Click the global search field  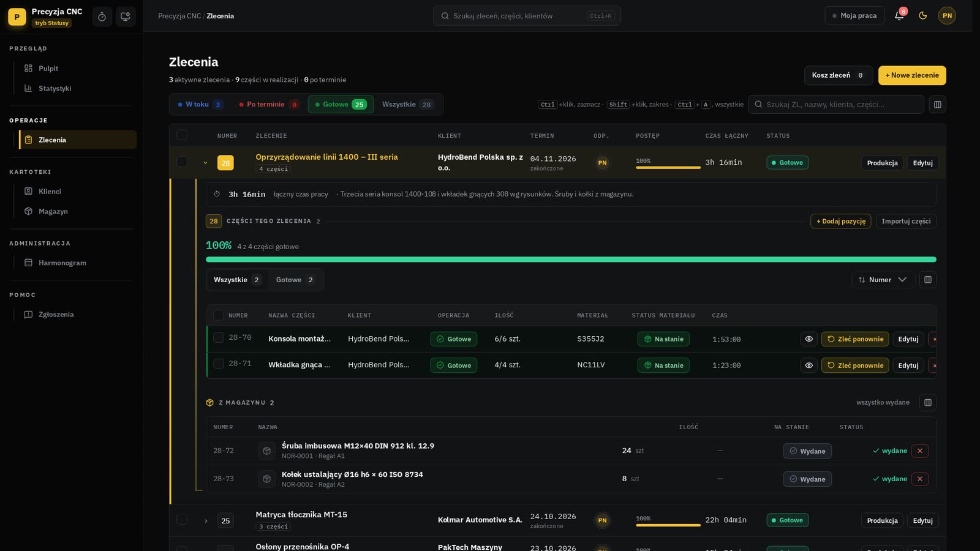pos(527,16)
